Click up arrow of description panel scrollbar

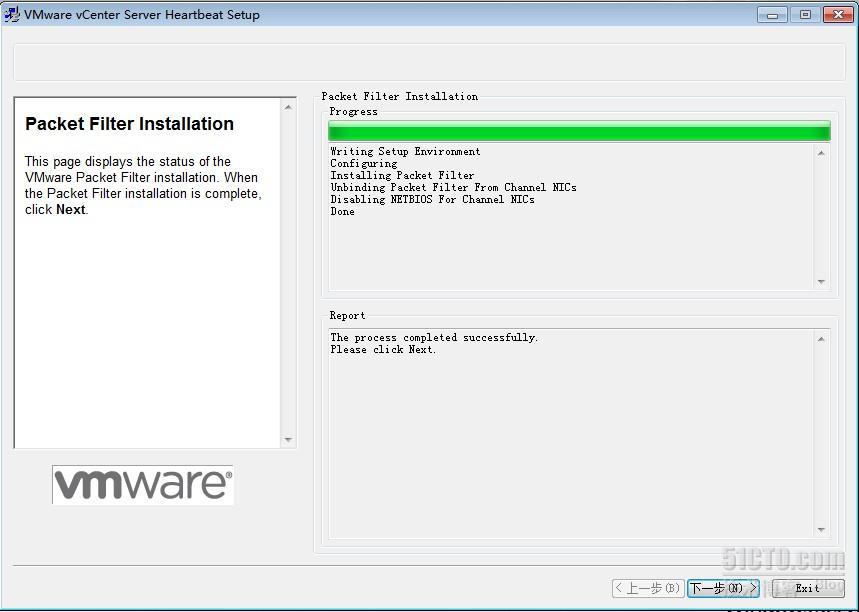288,107
